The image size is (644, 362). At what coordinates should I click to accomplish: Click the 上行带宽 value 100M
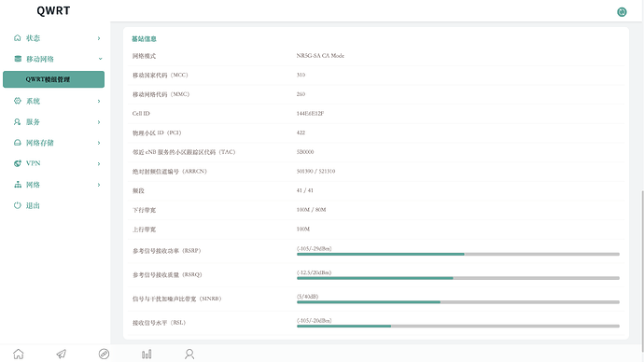click(x=303, y=229)
